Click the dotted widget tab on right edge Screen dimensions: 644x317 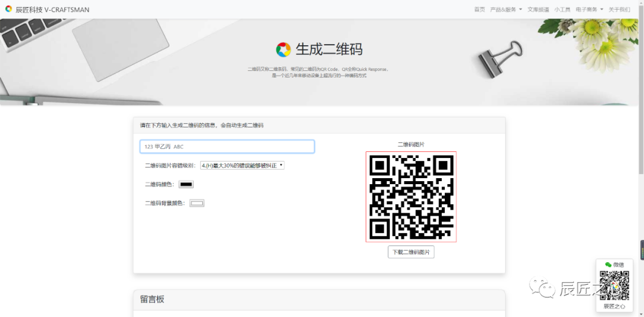pyautogui.click(x=642, y=250)
